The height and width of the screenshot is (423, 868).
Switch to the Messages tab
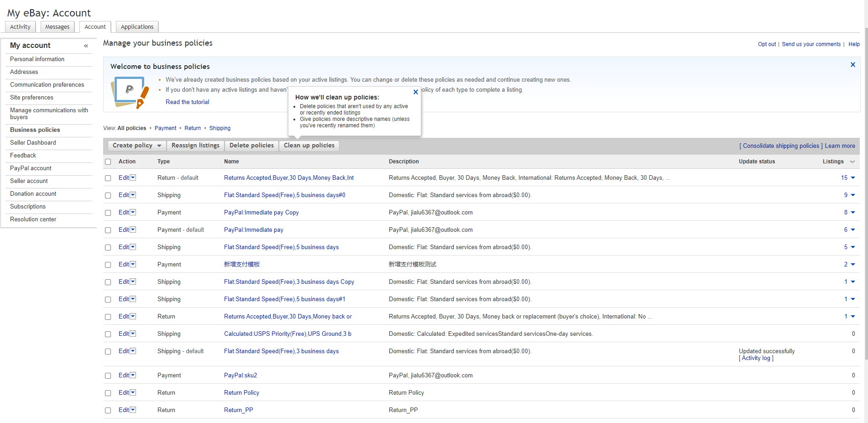57,27
